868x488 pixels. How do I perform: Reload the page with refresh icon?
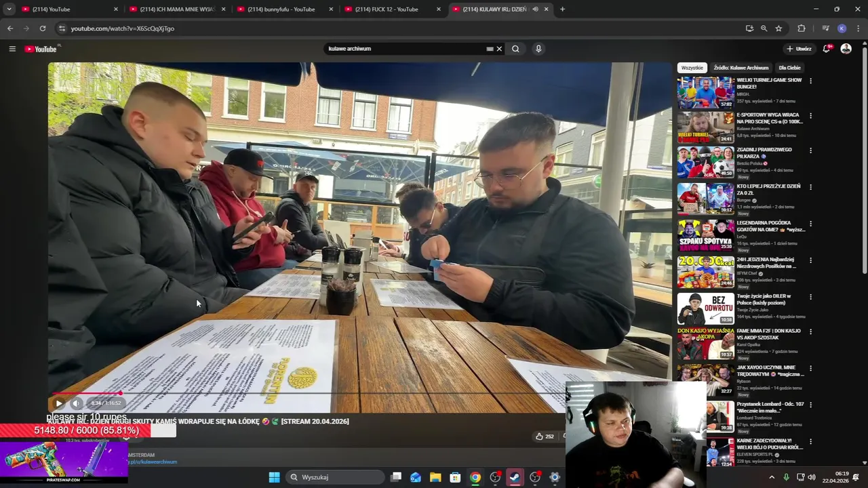tap(42, 28)
